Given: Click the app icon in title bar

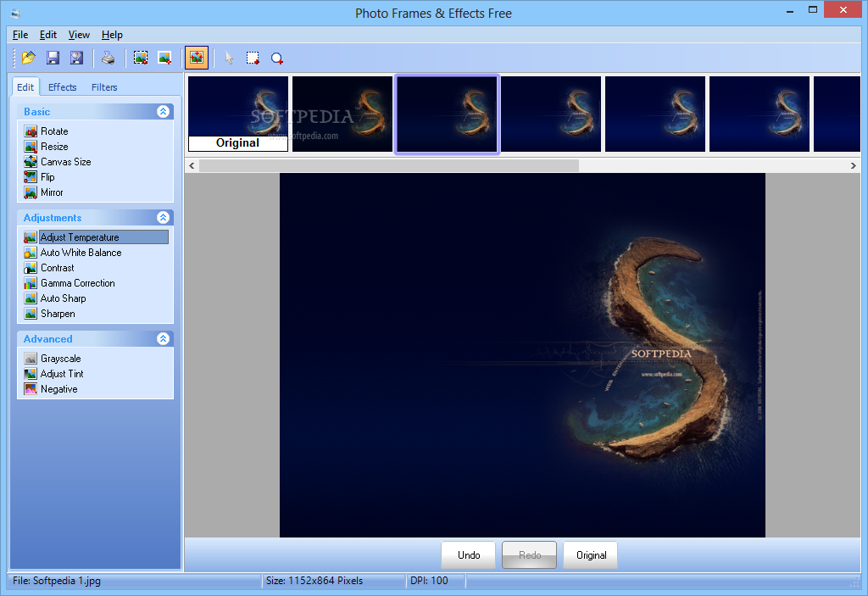Looking at the screenshot, I should pyautogui.click(x=15, y=14).
